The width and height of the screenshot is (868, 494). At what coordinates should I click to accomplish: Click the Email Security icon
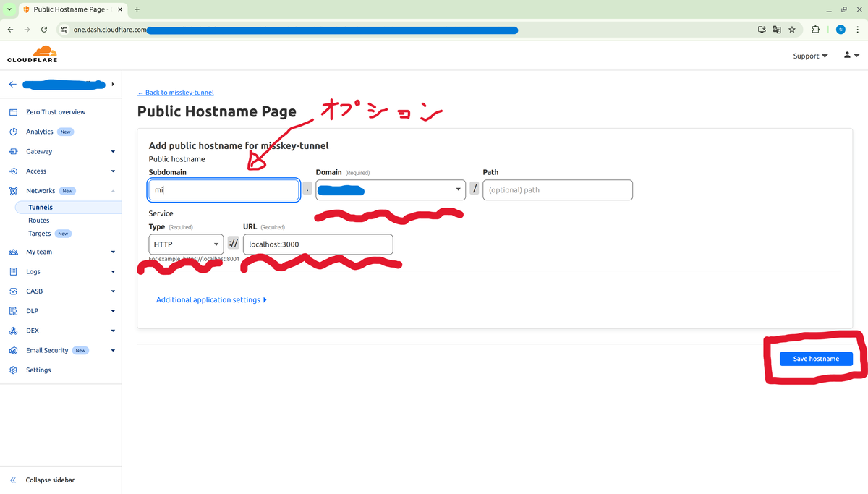pyautogui.click(x=12, y=350)
